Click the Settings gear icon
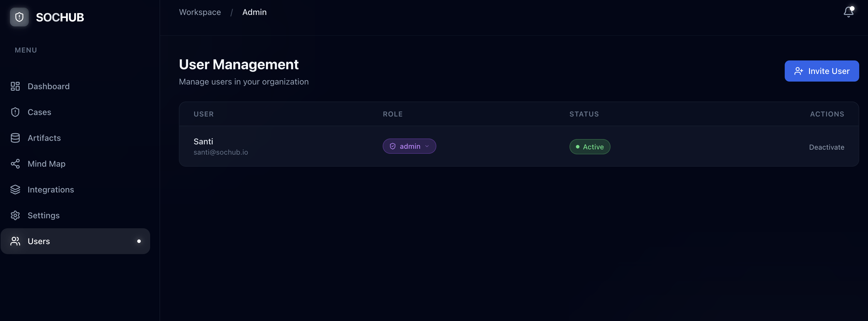 click(x=15, y=215)
